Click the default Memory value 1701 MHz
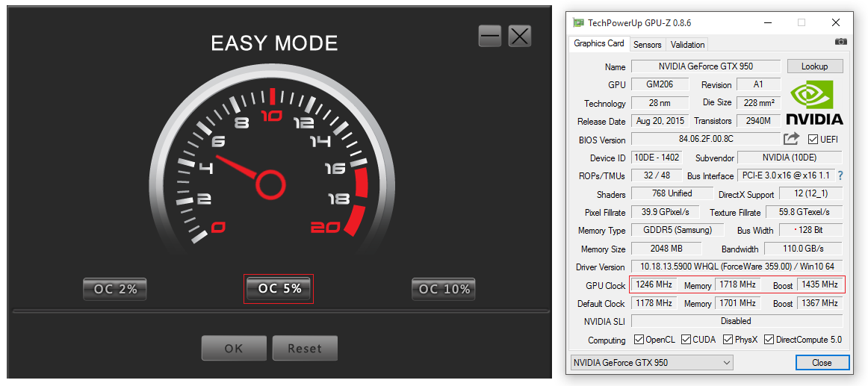The height and width of the screenshot is (386, 868). [x=737, y=303]
